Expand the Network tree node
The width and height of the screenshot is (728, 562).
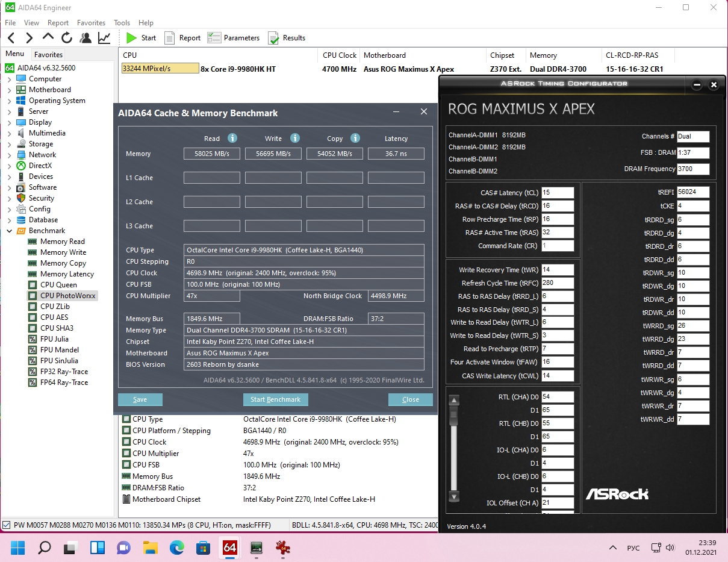9,155
